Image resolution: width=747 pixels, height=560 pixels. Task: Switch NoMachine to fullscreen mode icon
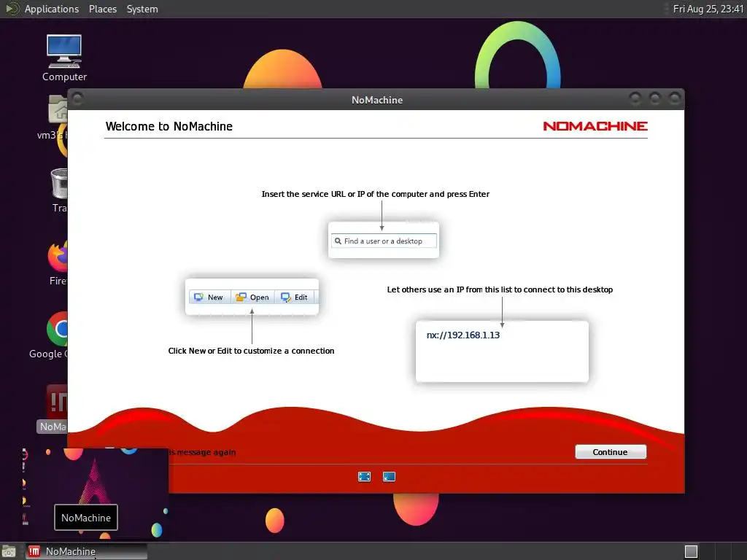(364, 477)
